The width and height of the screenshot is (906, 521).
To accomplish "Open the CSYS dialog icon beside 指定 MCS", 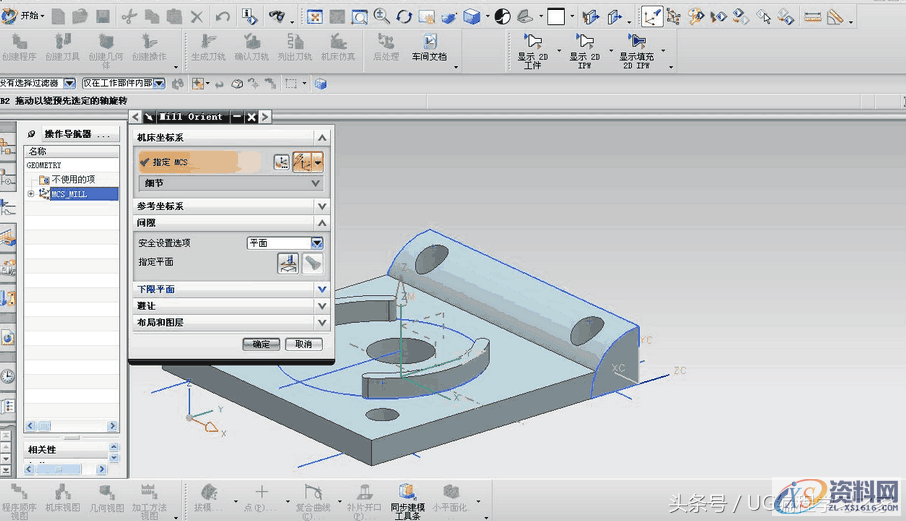I will 282,162.
